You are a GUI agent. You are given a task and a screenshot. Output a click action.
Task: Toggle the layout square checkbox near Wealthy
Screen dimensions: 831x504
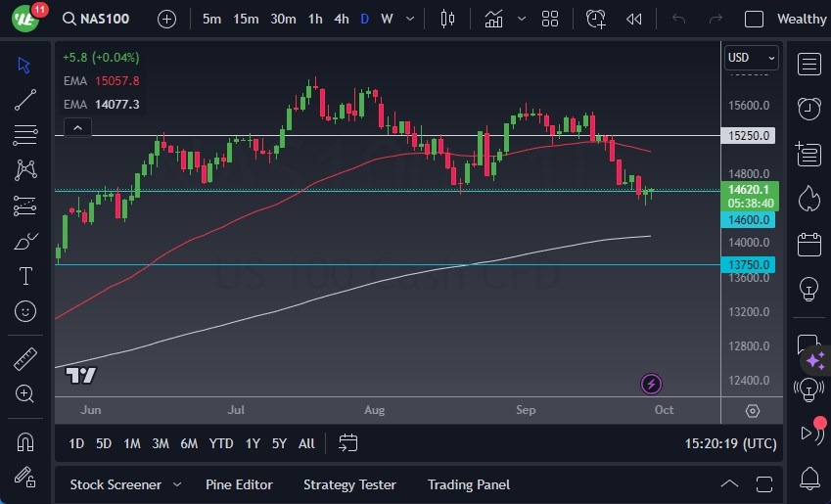tap(754, 19)
